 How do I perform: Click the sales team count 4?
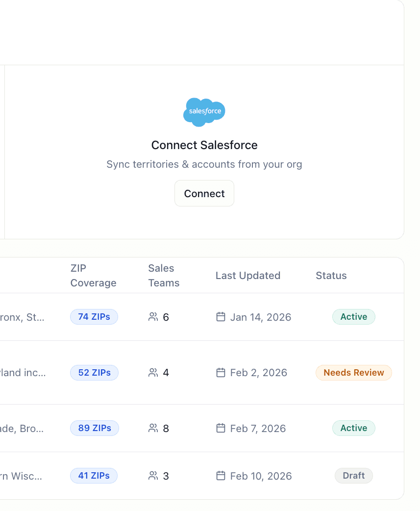click(166, 373)
